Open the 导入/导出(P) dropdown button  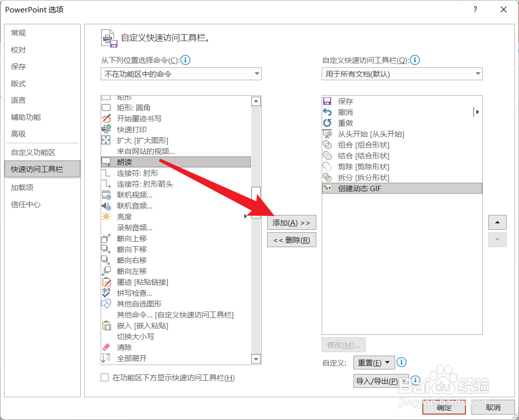[x=381, y=381]
